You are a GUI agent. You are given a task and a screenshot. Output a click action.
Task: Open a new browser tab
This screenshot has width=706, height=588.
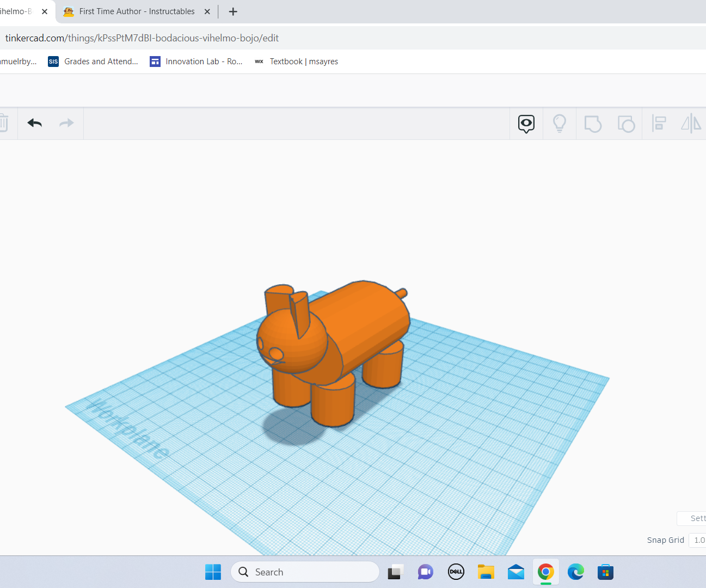tap(233, 11)
